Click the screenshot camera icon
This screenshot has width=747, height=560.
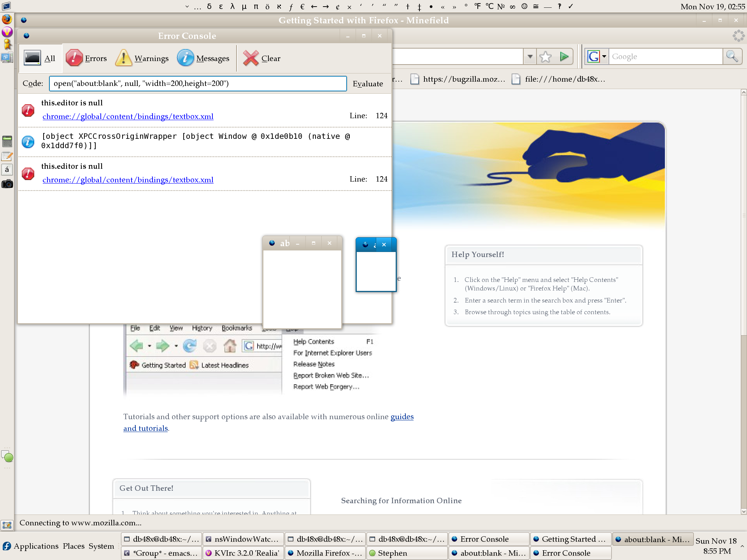coord(7,184)
